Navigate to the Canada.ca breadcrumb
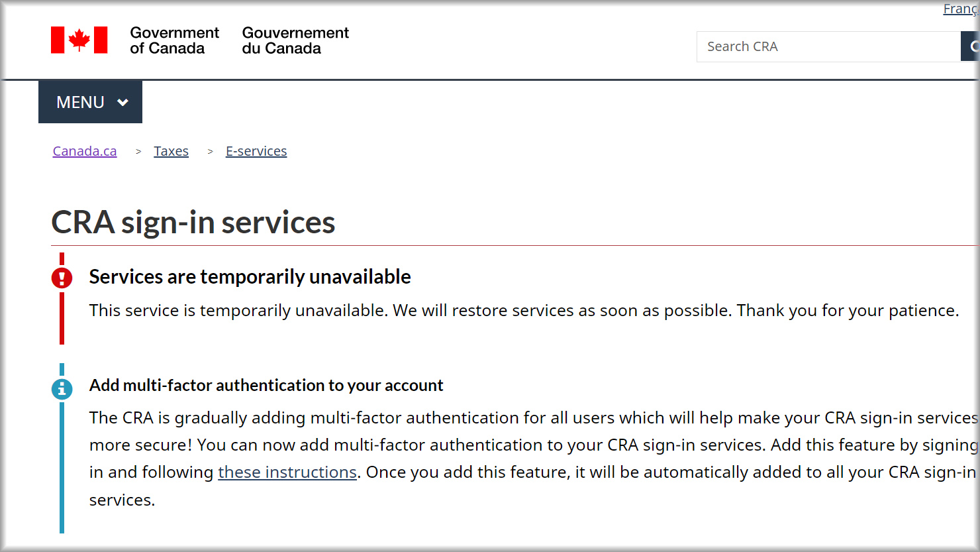 tap(84, 151)
